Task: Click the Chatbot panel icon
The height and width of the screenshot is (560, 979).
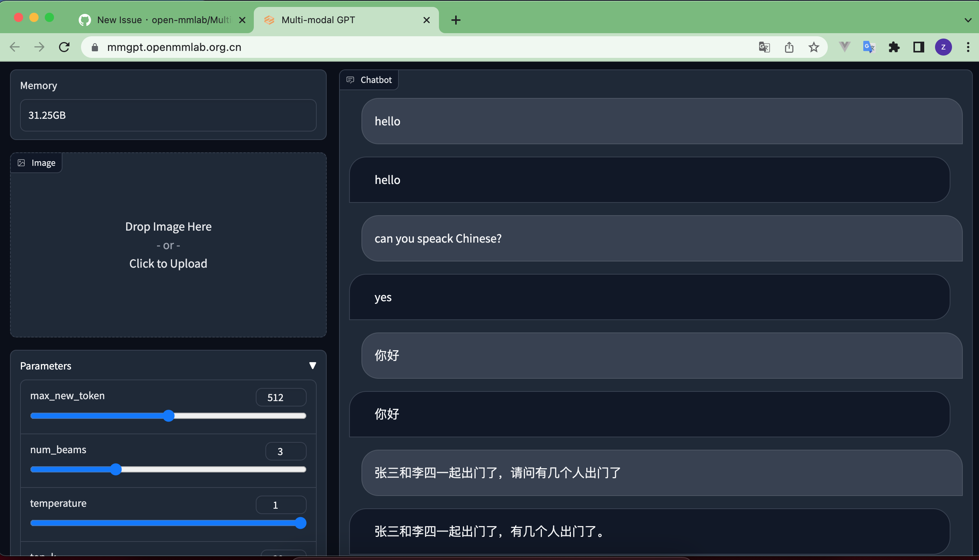Action: click(x=350, y=80)
